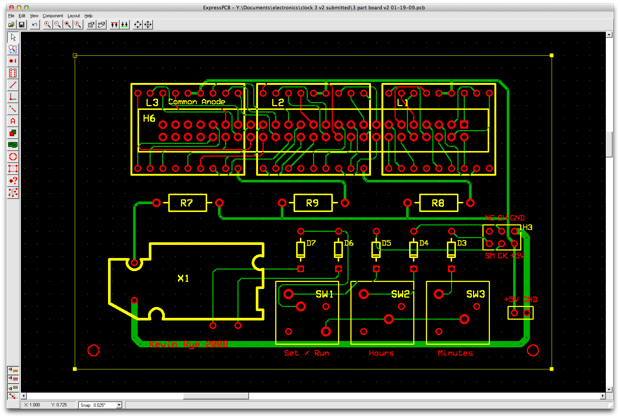Open the Component menu

point(53,16)
